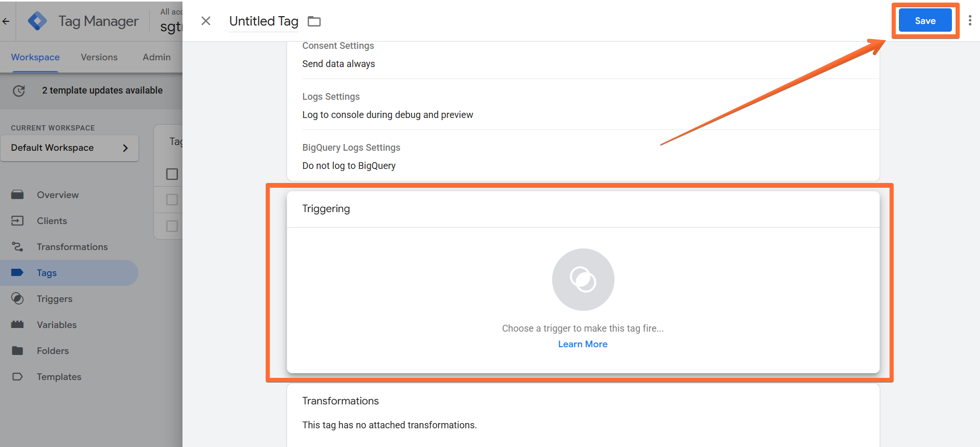Switch to the Versions tab
This screenshot has height=447, width=980.
[99, 57]
